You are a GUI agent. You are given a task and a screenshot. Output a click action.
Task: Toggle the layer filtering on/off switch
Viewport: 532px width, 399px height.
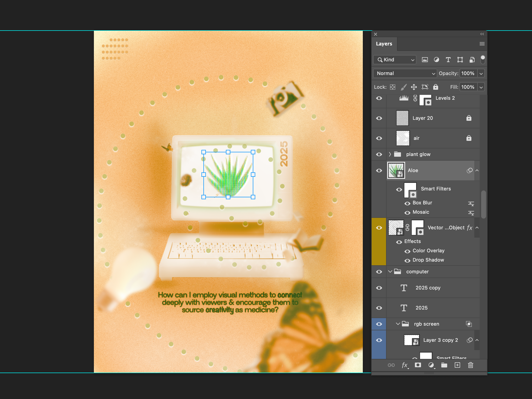483,59
